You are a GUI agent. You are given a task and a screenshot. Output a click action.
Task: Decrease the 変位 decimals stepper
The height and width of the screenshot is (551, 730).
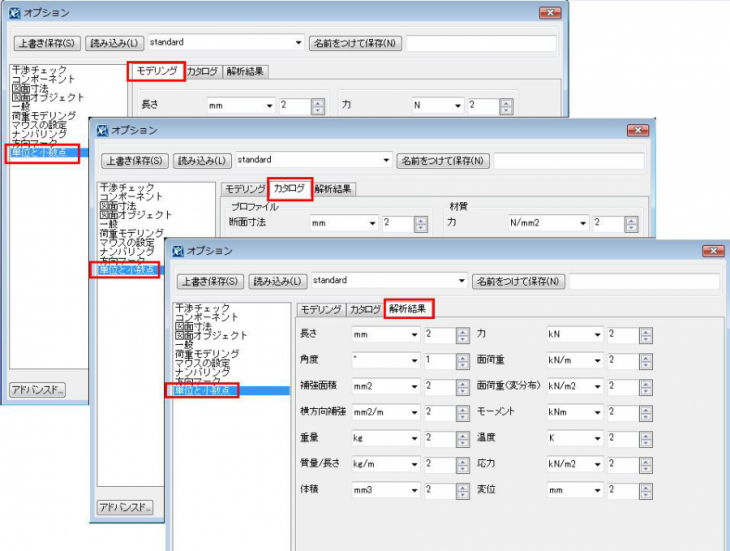(646, 495)
